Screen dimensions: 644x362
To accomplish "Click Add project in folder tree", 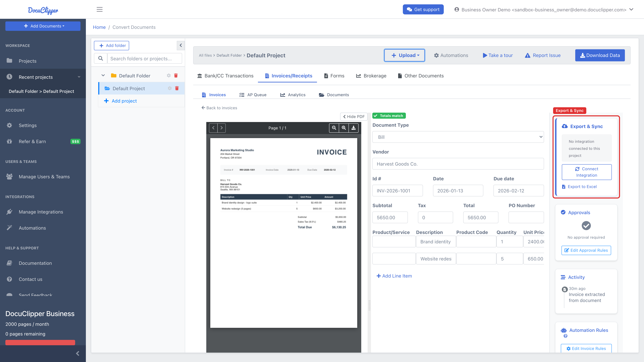I will (x=121, y=101).
